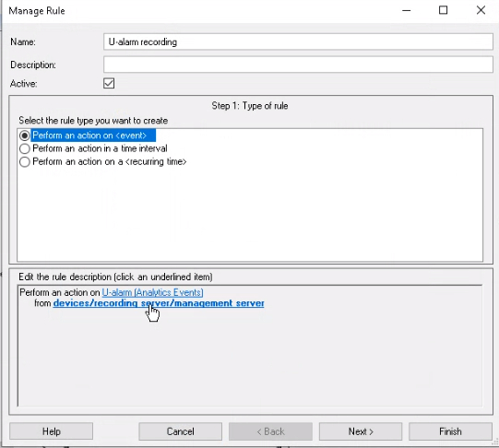This screenshot has width=499, height=448.
Task: Click the Manage Rule title bar text
Action: [x=37, y=11]
